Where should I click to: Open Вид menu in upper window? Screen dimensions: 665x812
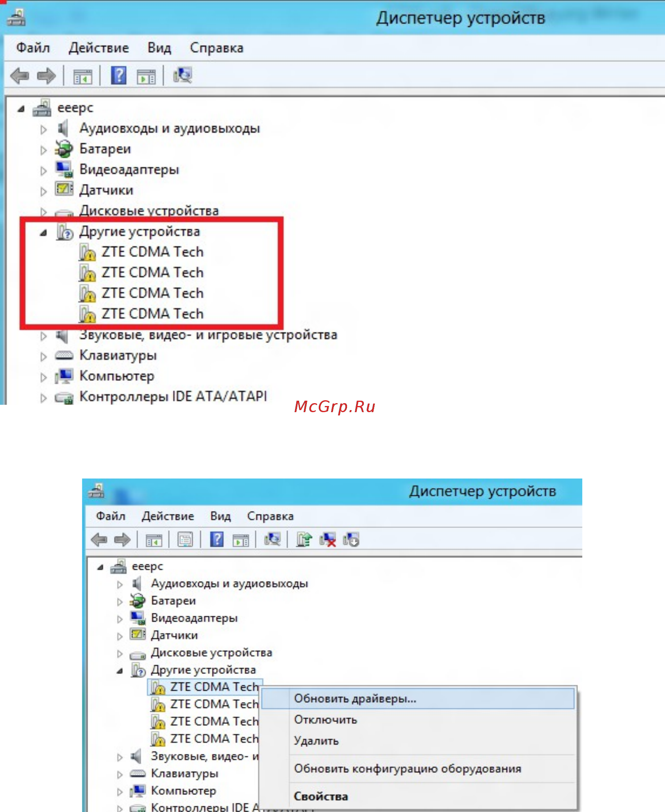[x=159, y=48]
